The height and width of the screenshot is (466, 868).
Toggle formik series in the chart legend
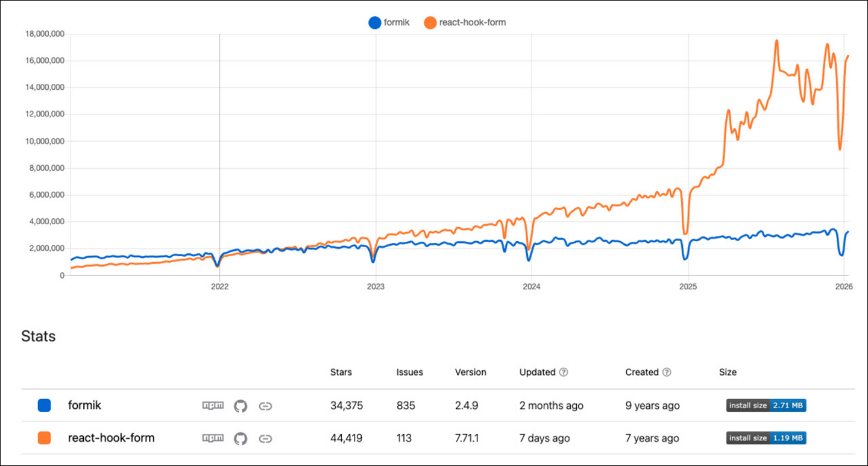click(x=389, y=23)
